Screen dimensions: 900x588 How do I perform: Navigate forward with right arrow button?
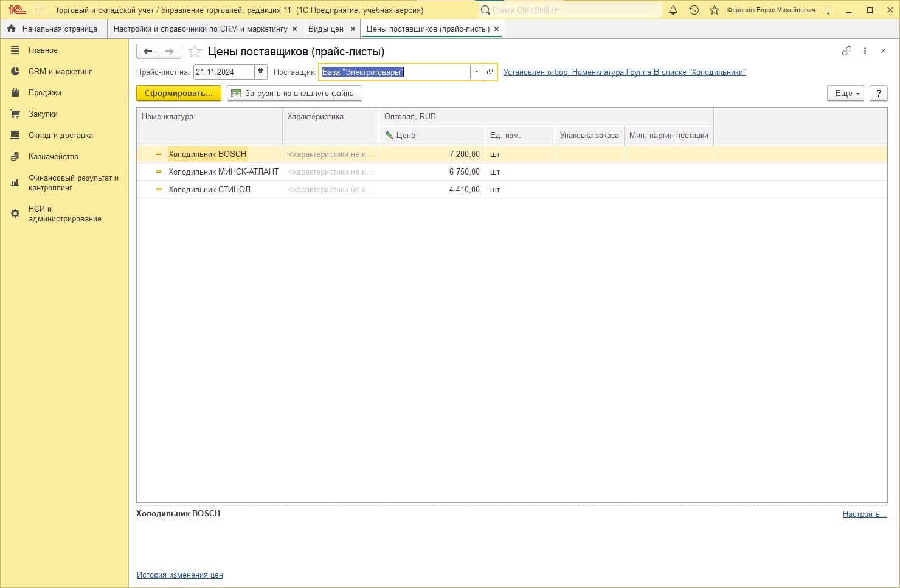(170, 52)
